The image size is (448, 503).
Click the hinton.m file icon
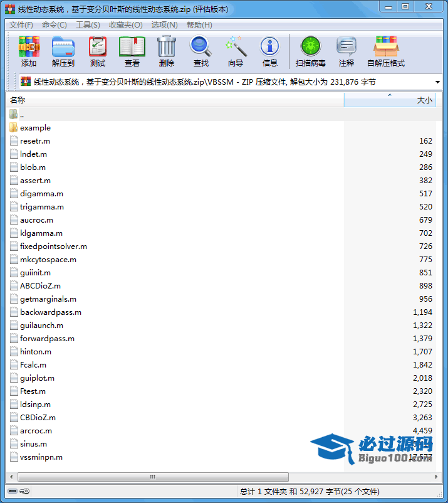click(14, 351)
